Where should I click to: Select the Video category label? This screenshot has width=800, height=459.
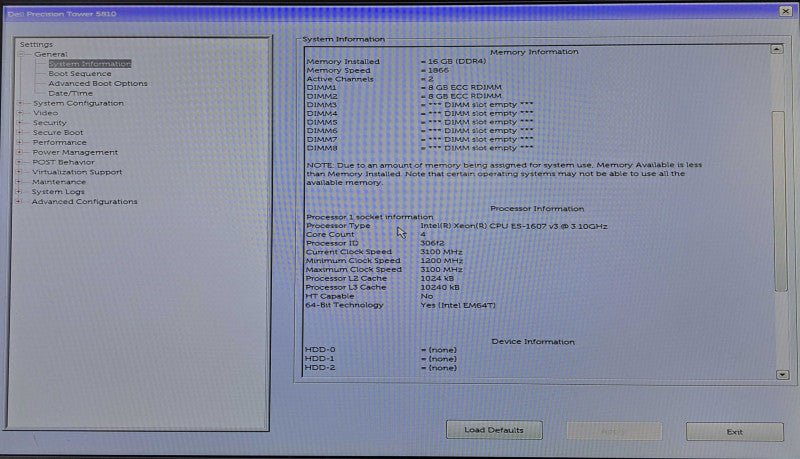[45, 113]
